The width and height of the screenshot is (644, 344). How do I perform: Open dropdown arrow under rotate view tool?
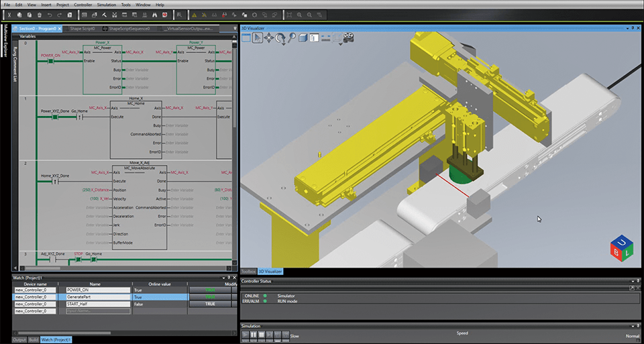pyautogui.click(x=283, y=43)
